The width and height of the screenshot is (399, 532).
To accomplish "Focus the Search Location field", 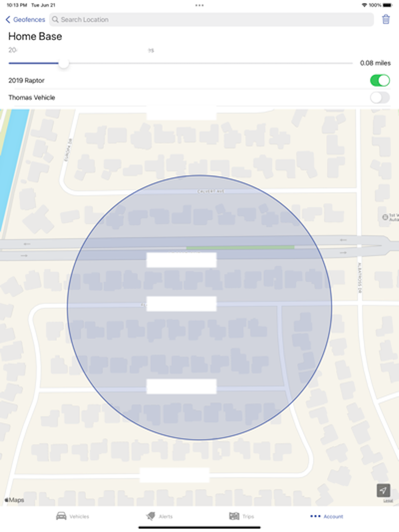I will [x=211, y=20].
